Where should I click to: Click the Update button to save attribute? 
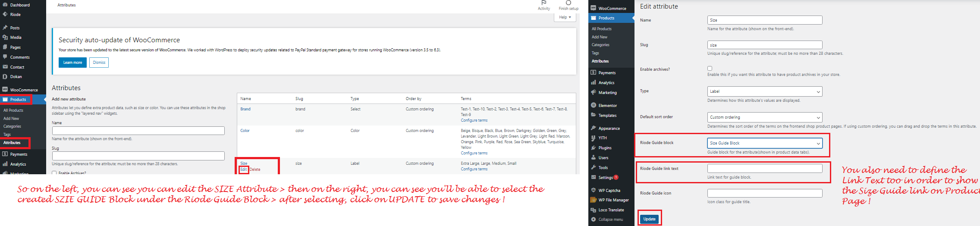650,219
